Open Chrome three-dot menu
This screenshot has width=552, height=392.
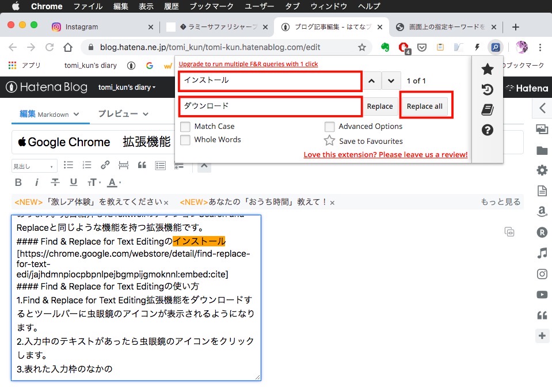pos(540,47)
